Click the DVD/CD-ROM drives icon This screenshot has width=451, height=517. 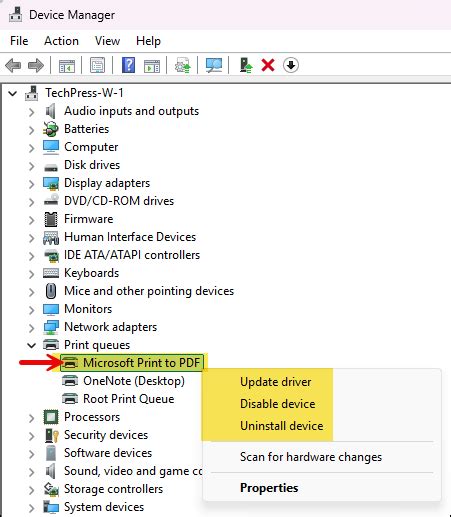coord(51,200)
